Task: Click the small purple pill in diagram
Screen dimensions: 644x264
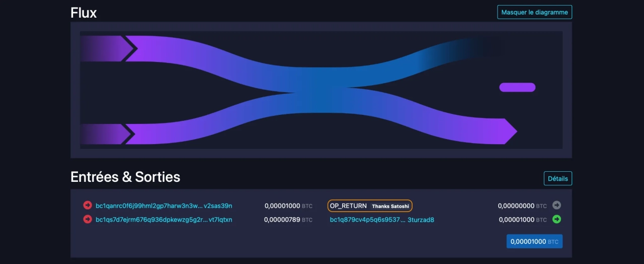Action: click(517, 87)
